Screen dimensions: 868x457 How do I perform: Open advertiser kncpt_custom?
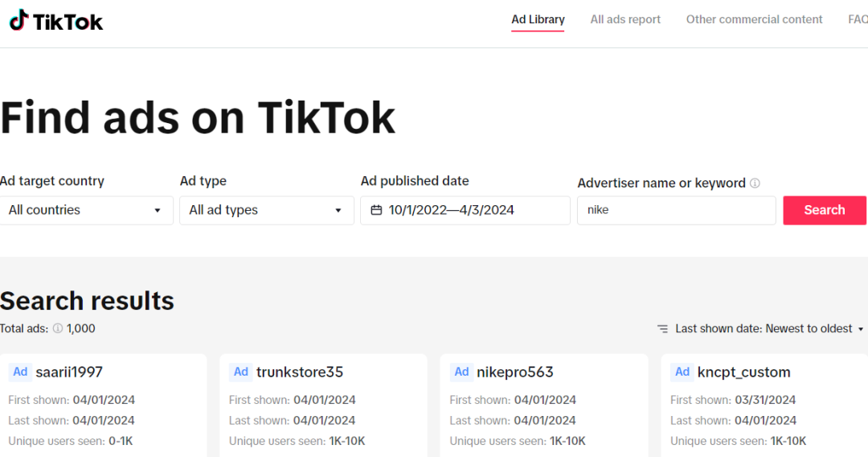pyautogui.click(x=743, y=373)
